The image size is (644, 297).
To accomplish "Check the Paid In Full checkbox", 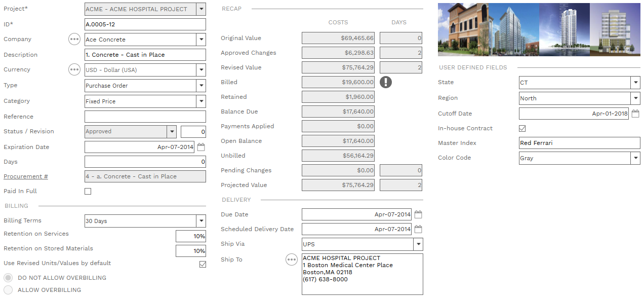I will tap(88, 192).
